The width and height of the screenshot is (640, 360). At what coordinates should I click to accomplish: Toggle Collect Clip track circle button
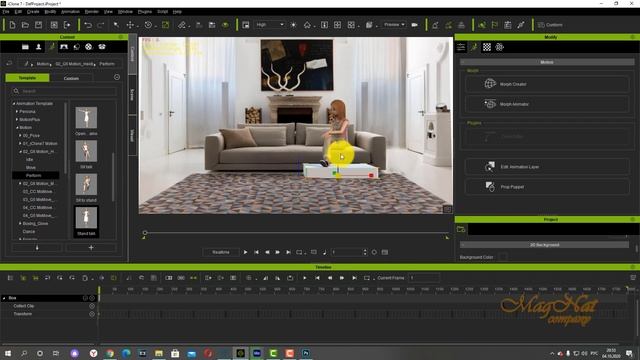click(x=92, y=306)
